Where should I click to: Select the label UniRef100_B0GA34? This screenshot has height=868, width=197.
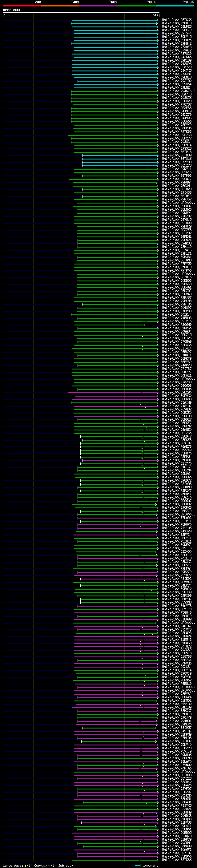click(x=177, y=331)
